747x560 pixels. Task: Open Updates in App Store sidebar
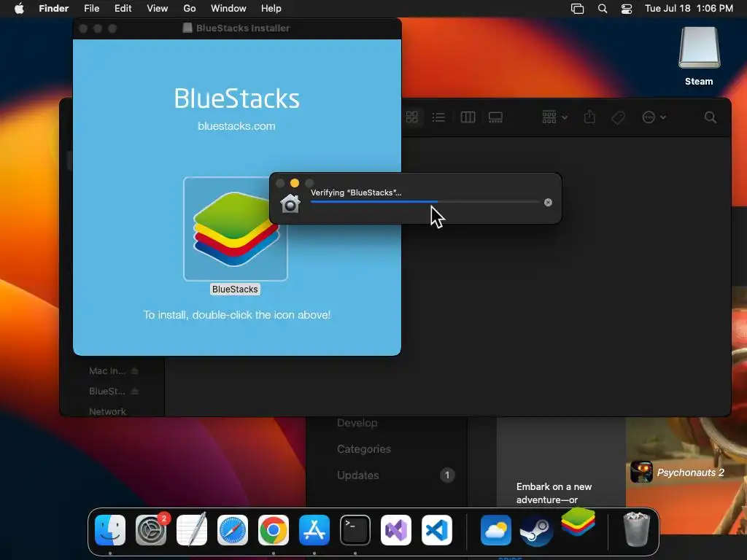[357, 475]
